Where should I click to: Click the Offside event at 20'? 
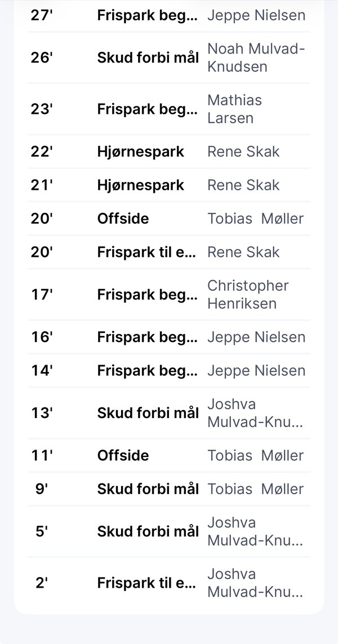click(123, 219)
